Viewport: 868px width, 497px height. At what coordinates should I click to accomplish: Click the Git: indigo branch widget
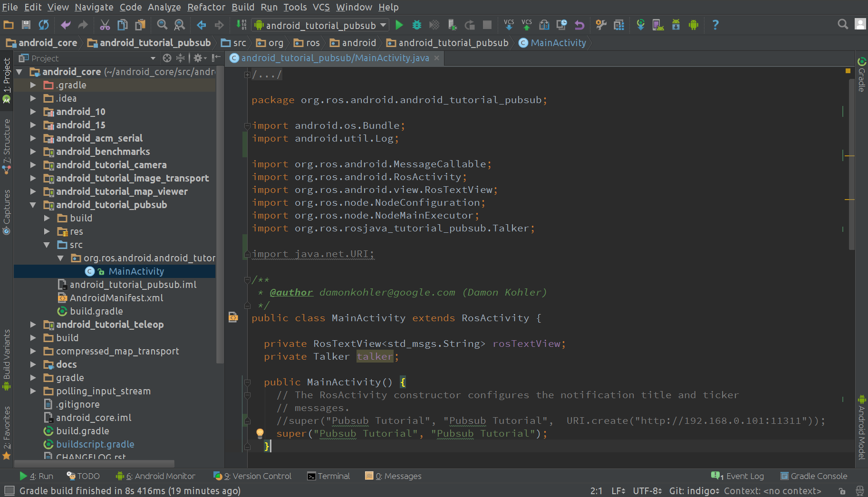tap(694, 491)
